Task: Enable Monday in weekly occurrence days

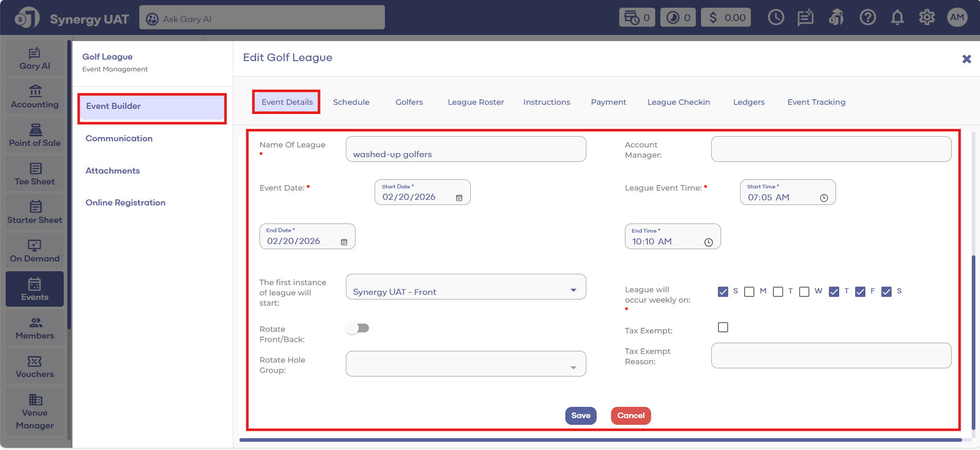Action: point(749,292)
